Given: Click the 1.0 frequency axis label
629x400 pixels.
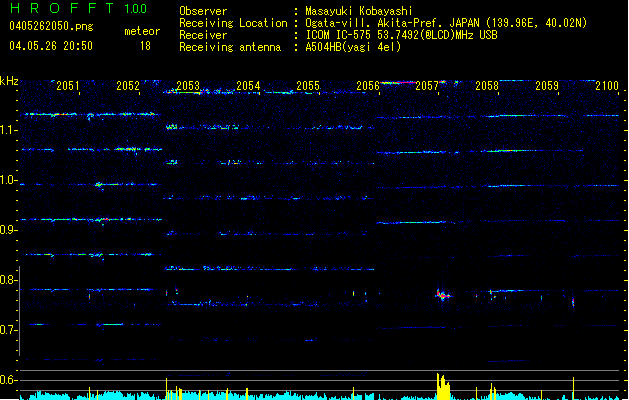Looking at the screenshot, I should [8, 180].
